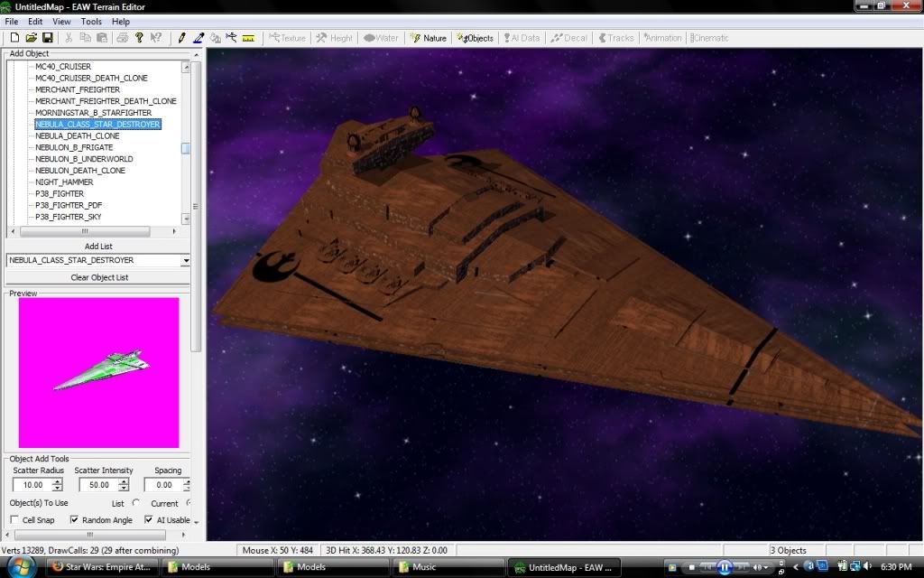Select NEBULA_DEATH_CLONE in object list
The image size is (924, 578).
78,135
